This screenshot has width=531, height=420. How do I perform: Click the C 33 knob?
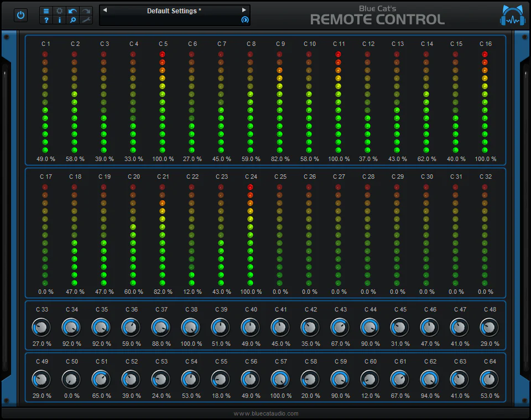[41, 327]
